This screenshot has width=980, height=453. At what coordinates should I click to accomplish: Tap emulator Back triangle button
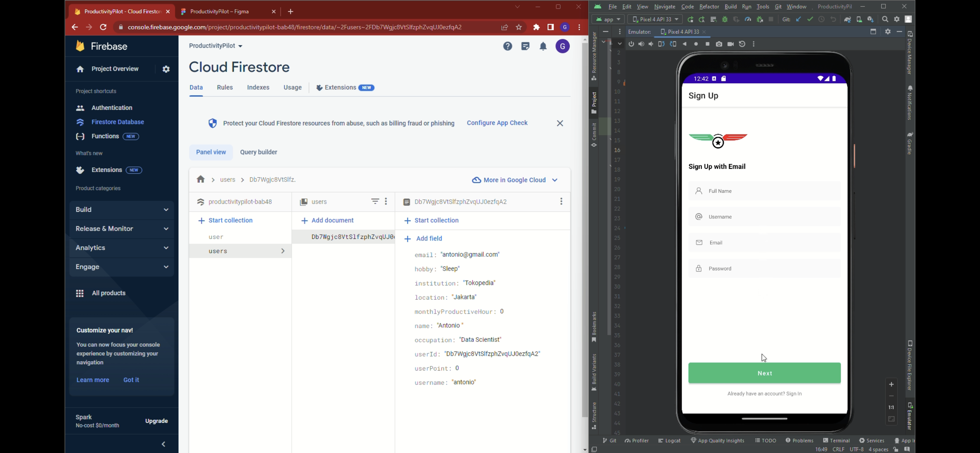684,44
